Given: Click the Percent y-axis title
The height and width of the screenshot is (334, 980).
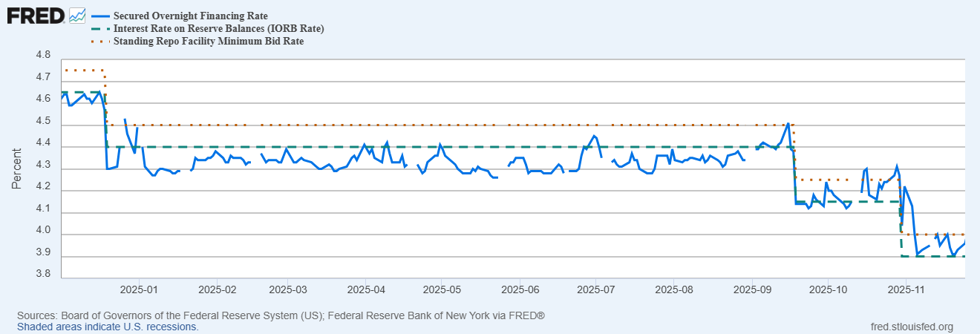Looking at the screenshot, I should click(x=16, y=169).
